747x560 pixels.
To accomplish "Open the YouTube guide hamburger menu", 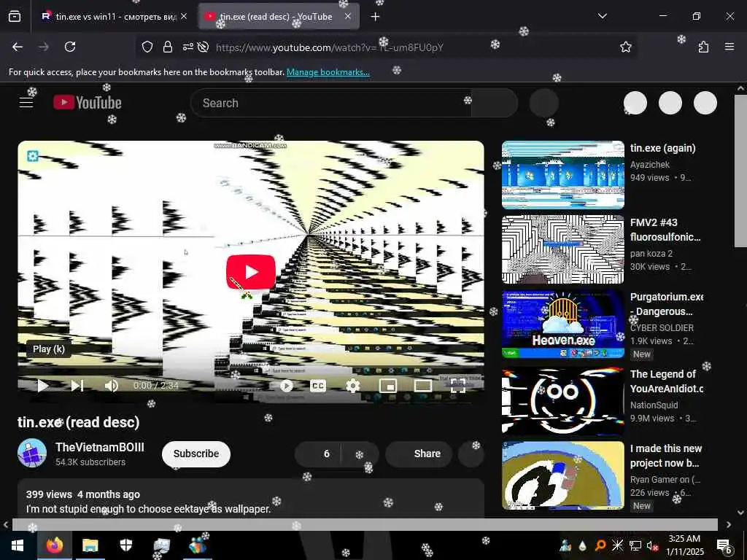I will pos(26,102).
